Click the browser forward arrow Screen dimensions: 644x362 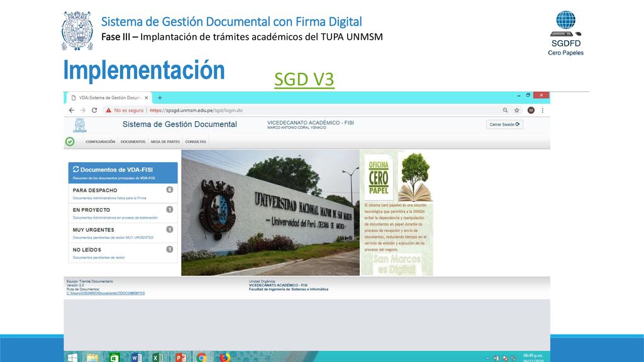83,111
